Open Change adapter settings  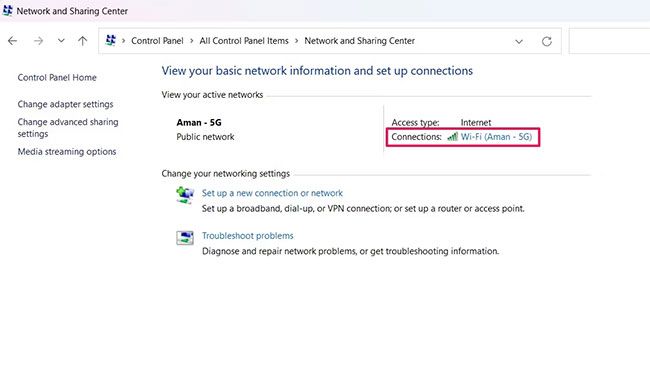pyautogui.click(x=65, y=104)
